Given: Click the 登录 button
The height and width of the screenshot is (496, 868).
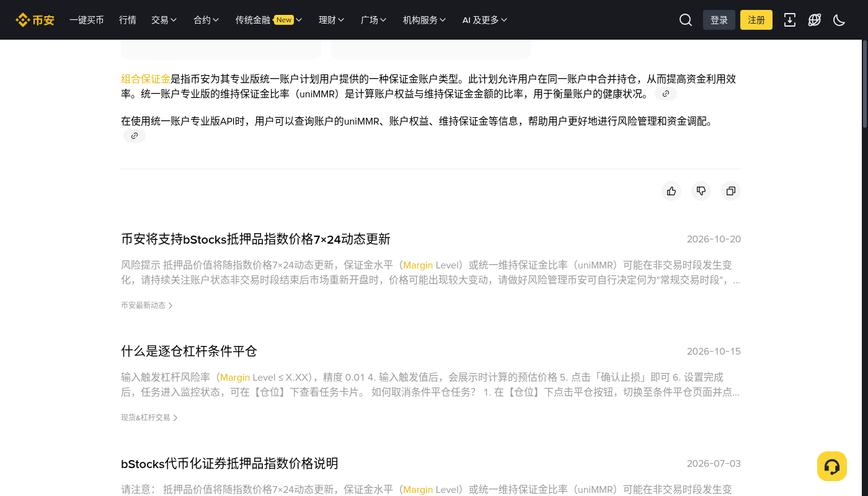Looking at the screenshot, I should tap(719, 20).
